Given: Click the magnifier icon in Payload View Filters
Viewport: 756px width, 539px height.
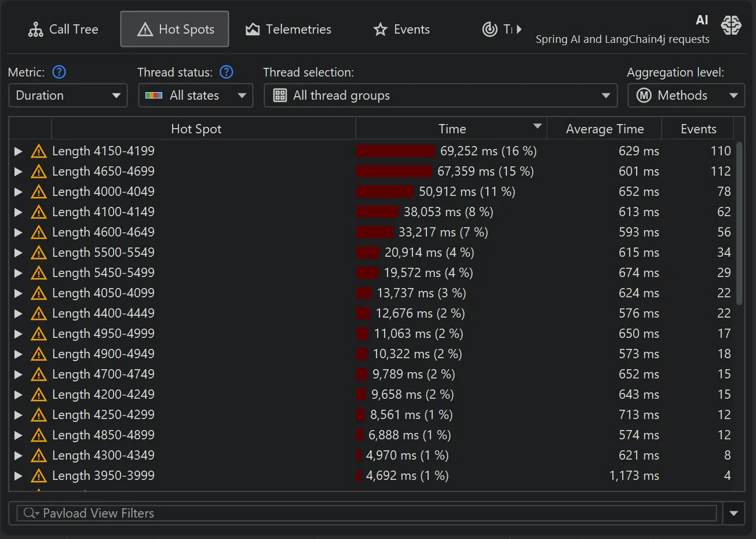Looking at the screenshot, I should (29, 513).
